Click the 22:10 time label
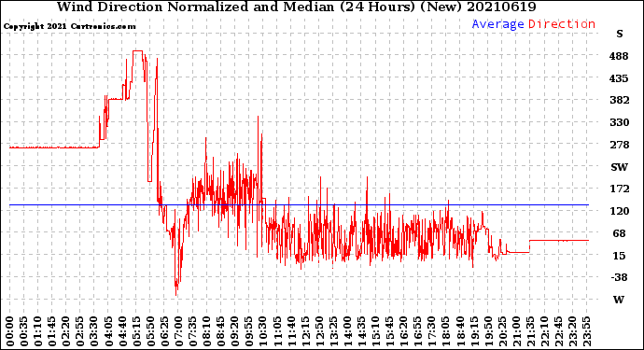This screenshot has width=644, height=350. 545,331
